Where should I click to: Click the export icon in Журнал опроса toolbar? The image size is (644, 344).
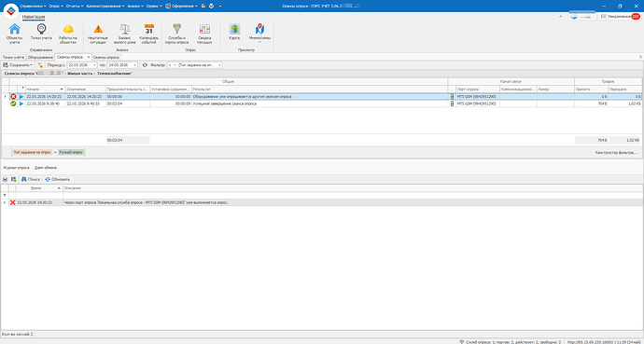click(x=14, y=179)
